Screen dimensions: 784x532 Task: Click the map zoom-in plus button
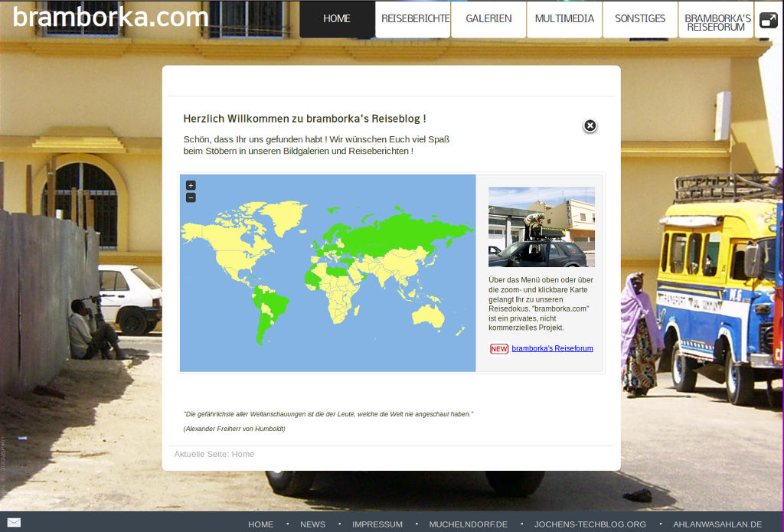(191, 185)
